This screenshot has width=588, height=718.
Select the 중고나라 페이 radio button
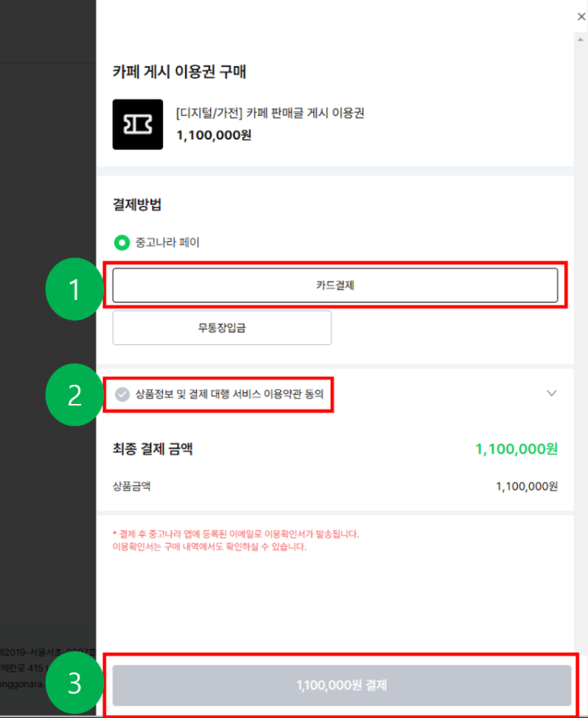click(x=122, y=242)
